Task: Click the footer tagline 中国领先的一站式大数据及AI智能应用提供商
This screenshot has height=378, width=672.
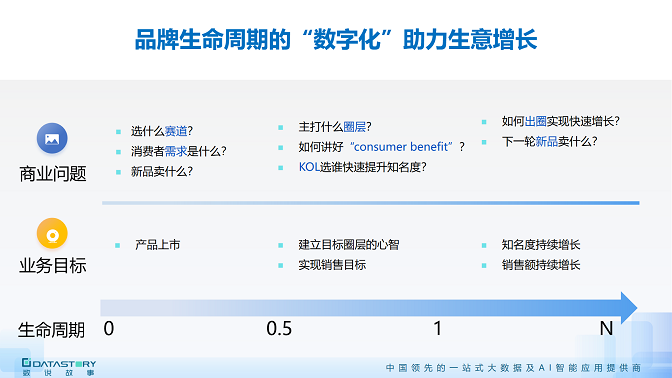Action: coord(513,368)
